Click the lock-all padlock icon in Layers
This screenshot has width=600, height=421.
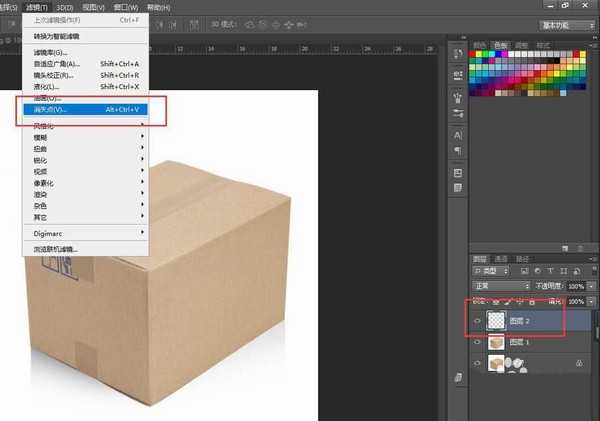pyautogui.click(x=531, y=300)
